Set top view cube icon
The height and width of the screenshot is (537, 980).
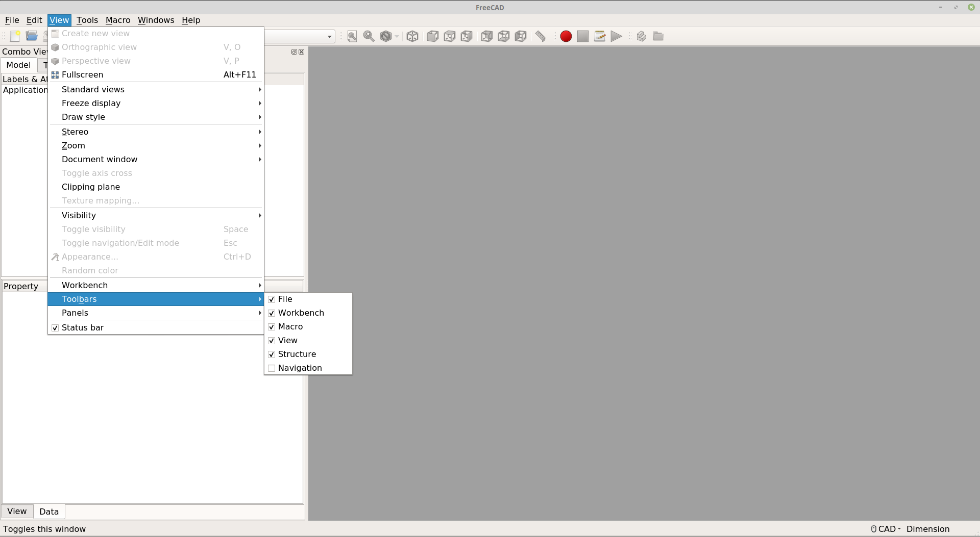coord(450,36)
